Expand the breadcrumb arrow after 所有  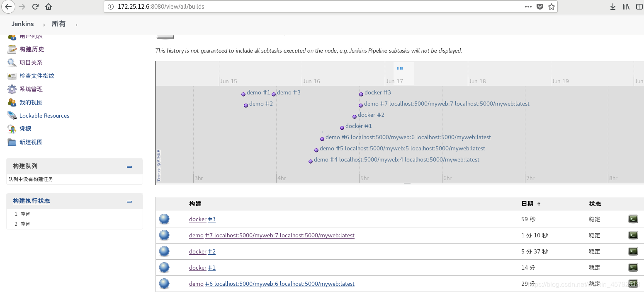pyautogui.click(x=76, y=25)
